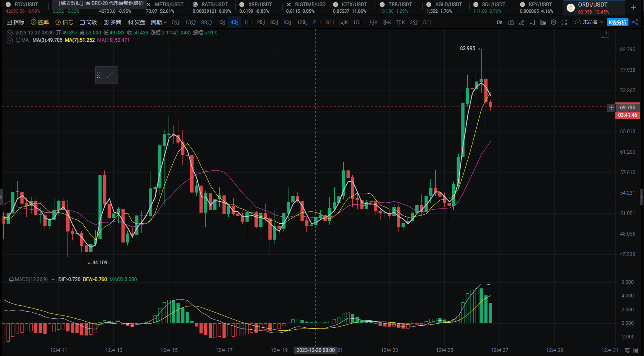Click the 爆 icon at bottom right

pyautogui.click(x=635, y=350)
